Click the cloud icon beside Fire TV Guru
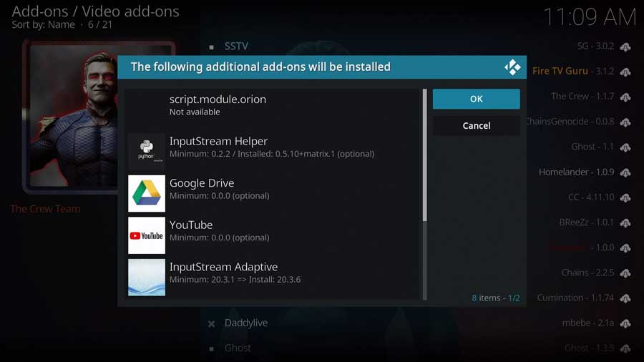 (x=625, y=72)
